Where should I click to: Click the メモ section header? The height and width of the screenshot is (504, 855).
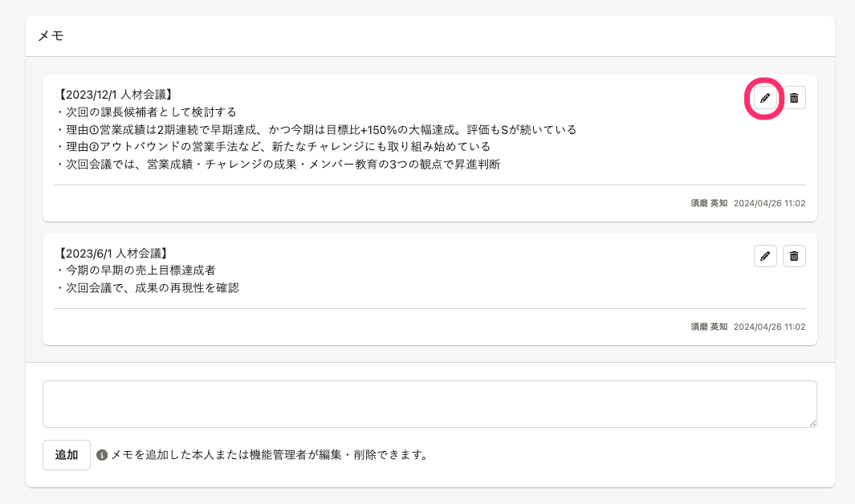click(x=51, y=36)
